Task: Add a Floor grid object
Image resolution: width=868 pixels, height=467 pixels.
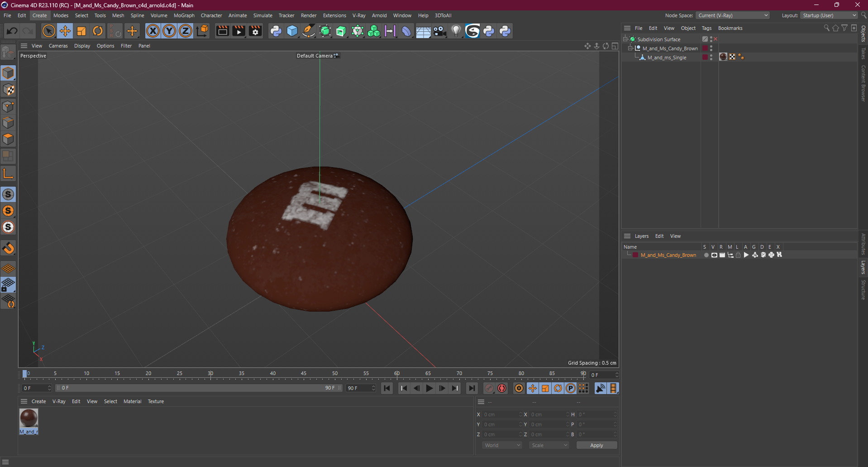Action: (x=423, y=31)
